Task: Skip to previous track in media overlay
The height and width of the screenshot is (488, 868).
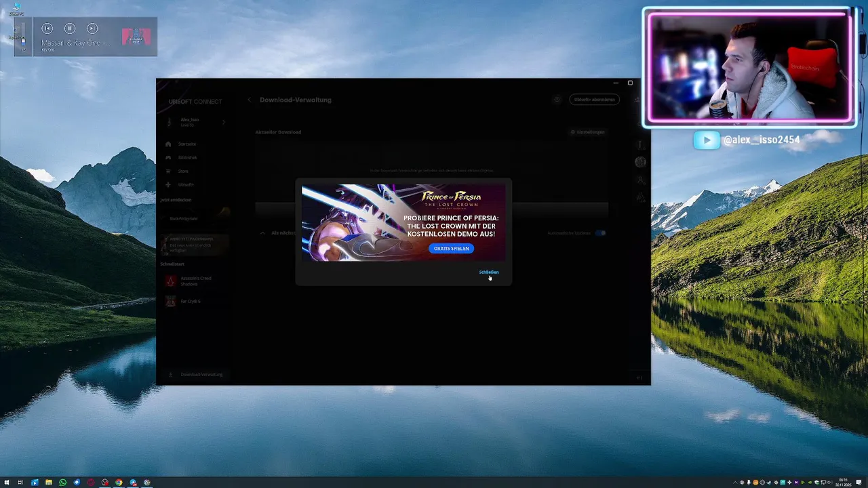Action: tap(47, 28)
